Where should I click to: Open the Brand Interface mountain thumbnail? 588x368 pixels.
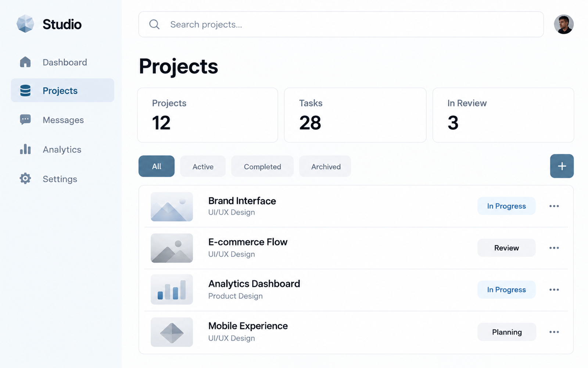(172, 206)
